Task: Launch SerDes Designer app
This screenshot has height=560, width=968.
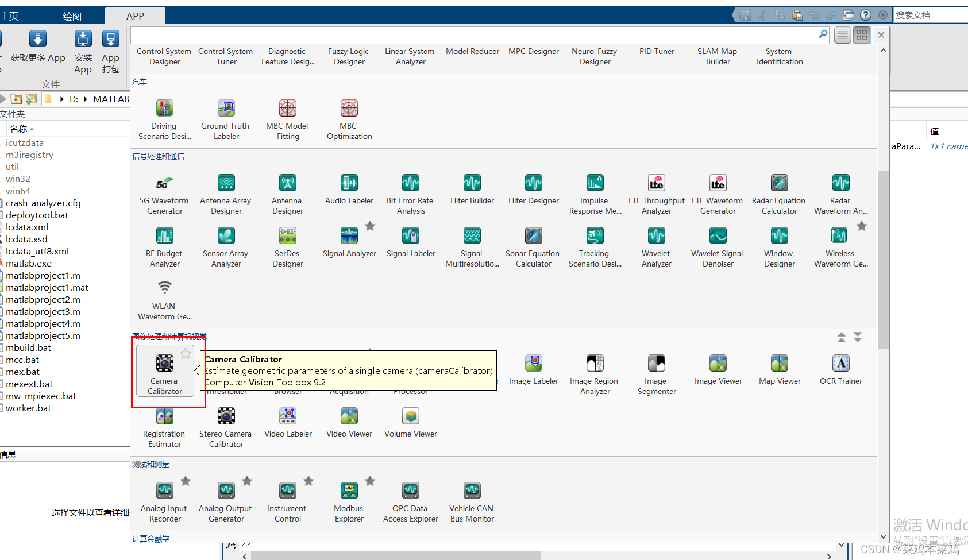Action: 287,247
